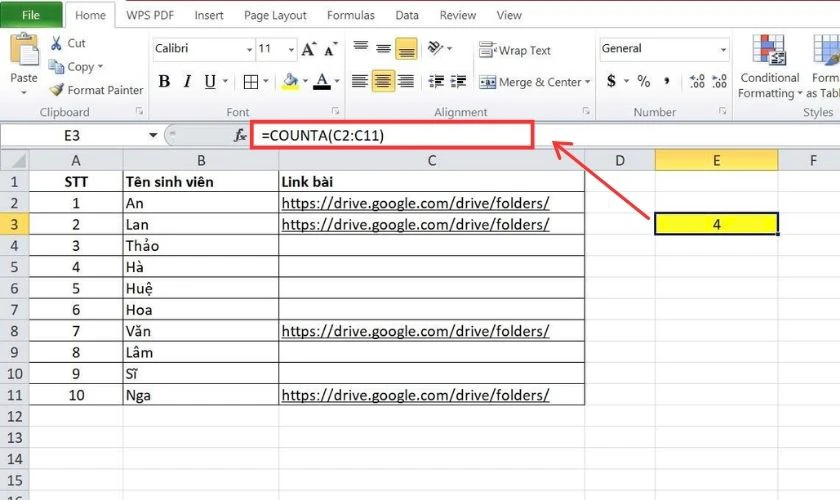The height and width of the screenshot is (500, 840).
Task: Click the Increase Font Size icon
Action: tap(309, 49)
